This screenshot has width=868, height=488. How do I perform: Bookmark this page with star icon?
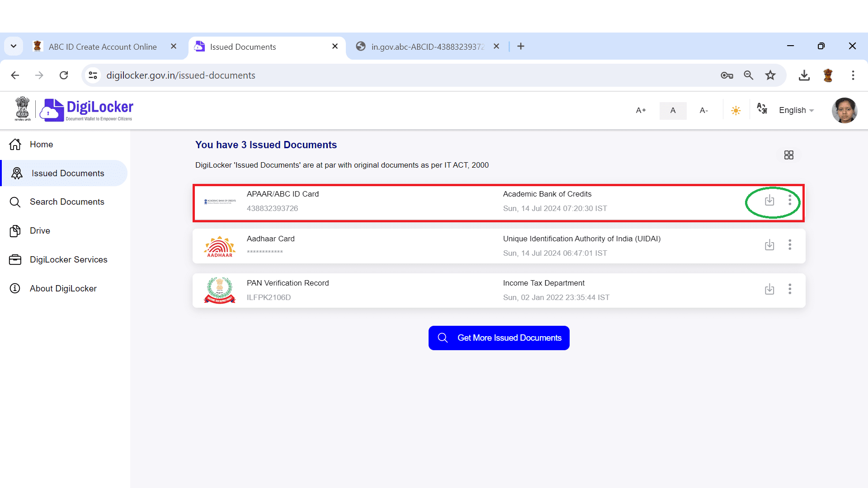(770, 75)
